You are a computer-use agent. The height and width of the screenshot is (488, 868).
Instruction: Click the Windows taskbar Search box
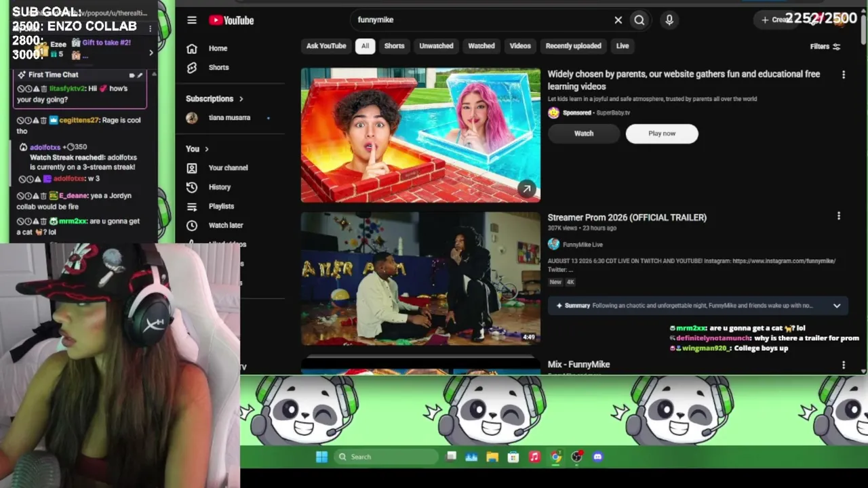(x=387, y=457)
